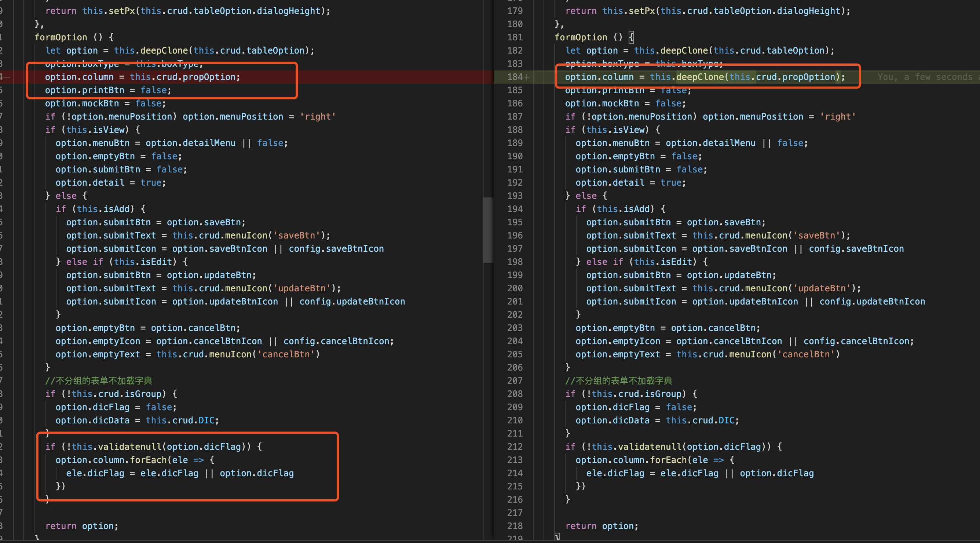This screenshot has width=980, height=543.
Task: Click 'return option;' in the left pane
Action: tap(82, 526)
